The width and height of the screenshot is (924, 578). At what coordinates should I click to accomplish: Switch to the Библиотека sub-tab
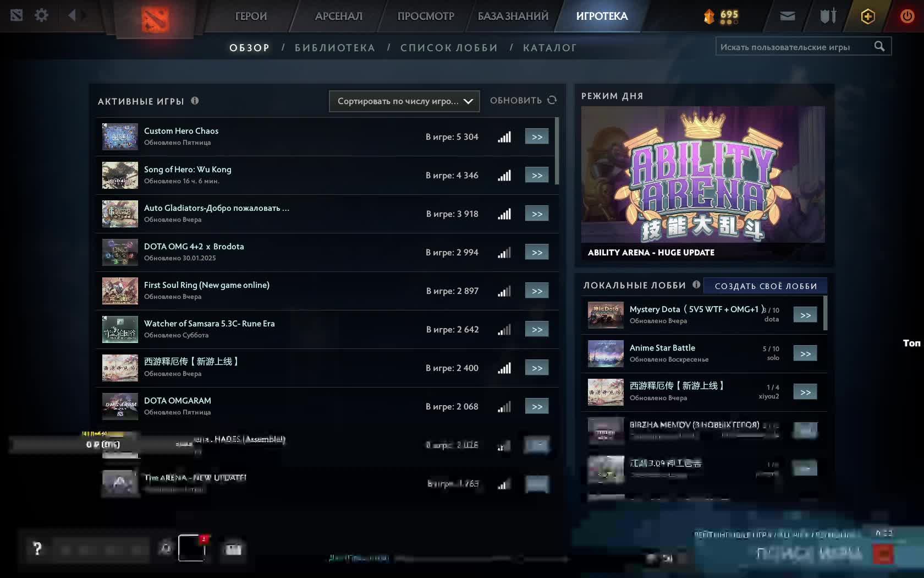335,48
